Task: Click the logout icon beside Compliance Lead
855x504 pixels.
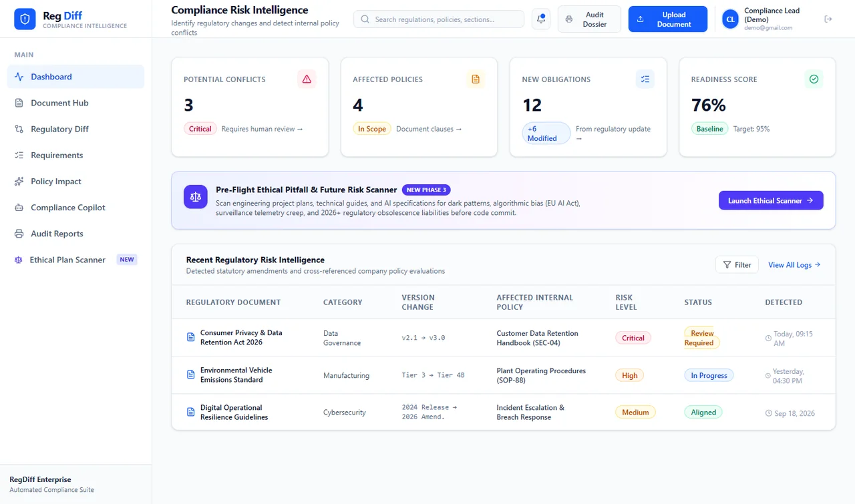Action: tap(828, 19)
